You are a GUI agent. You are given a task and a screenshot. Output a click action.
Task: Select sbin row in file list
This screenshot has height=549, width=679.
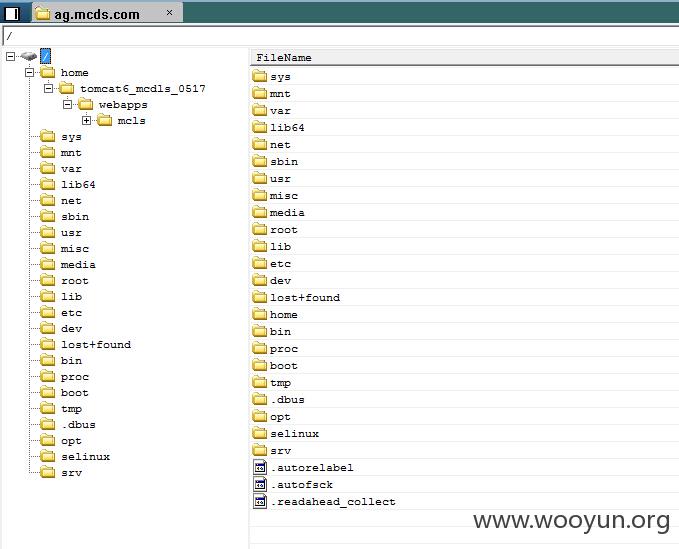click(464, 161)
